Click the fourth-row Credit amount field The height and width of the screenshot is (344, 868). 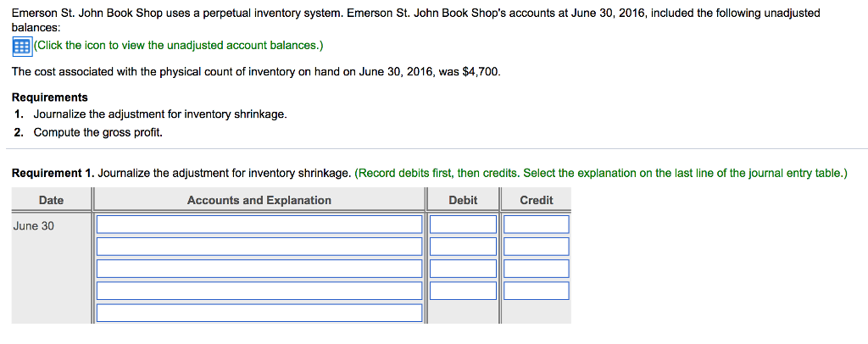point(536,291)
